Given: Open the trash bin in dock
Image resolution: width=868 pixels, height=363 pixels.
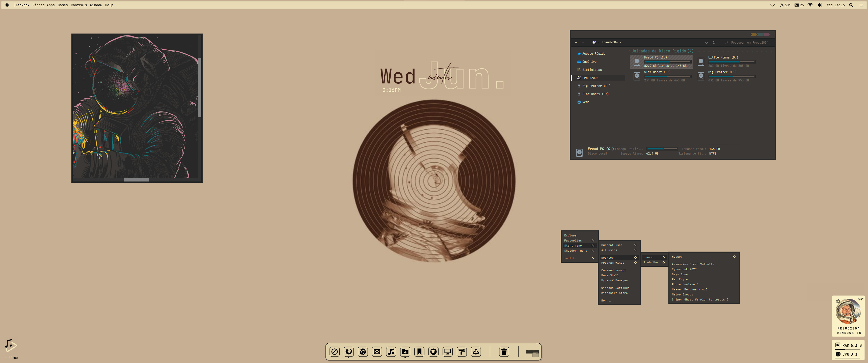Looking at the screenshot, I should click(504, 352).
